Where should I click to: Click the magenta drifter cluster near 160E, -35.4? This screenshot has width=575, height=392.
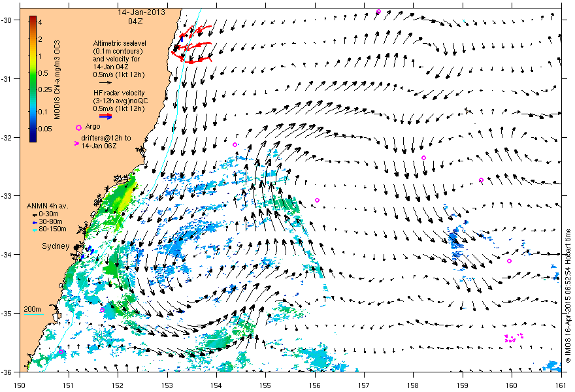(x=514, y=338)
